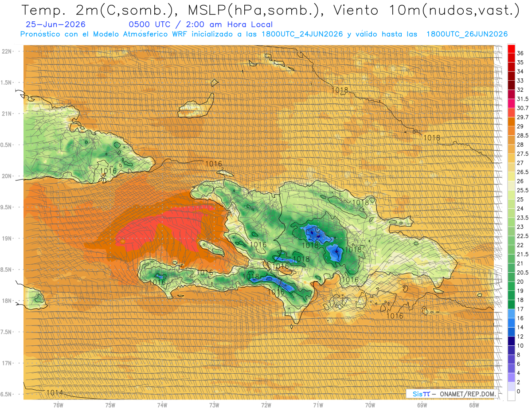Click the 1018 isobar label east of 0.5N tick

click(x=432, y=138)
